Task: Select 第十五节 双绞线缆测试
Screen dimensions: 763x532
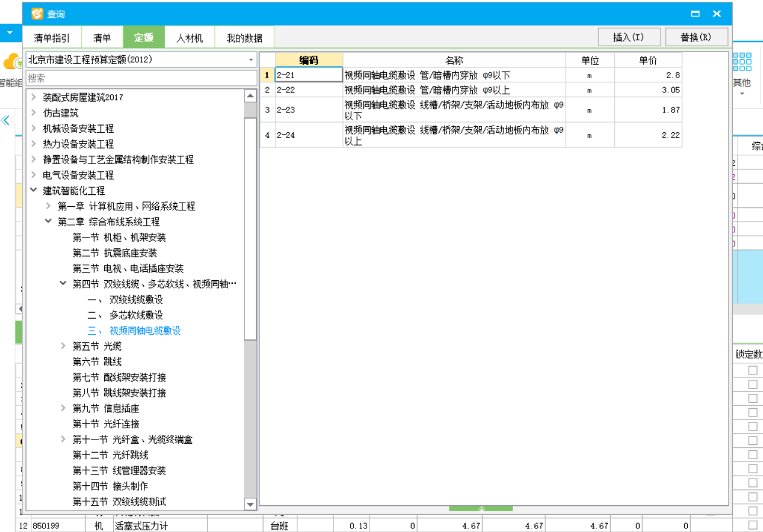Action: tap(119, 502)
